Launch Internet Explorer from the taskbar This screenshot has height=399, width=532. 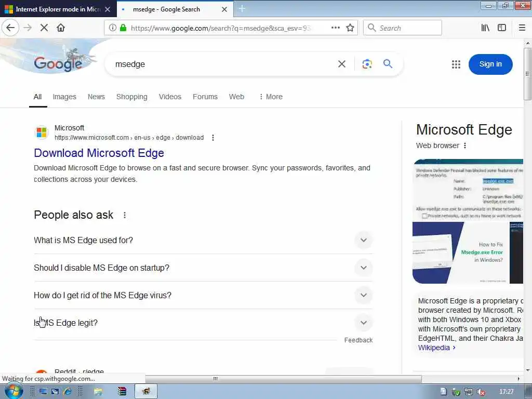pyautogui.click(x=68, y=392)
